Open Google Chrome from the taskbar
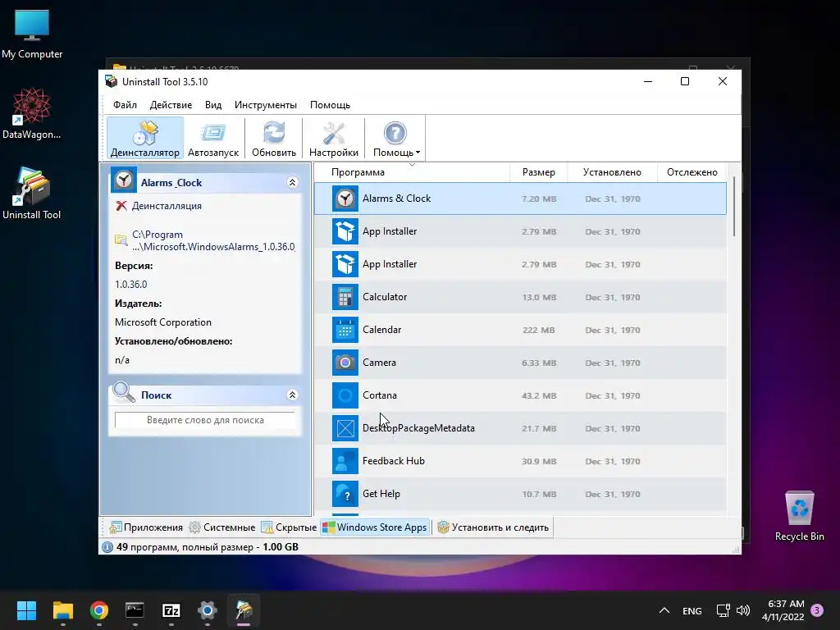The height and width of the screenshot is (630, 840). [99, 610]
